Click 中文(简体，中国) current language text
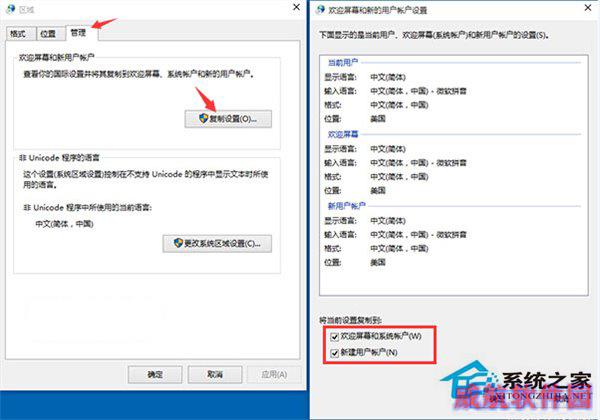 click(64, 224)
